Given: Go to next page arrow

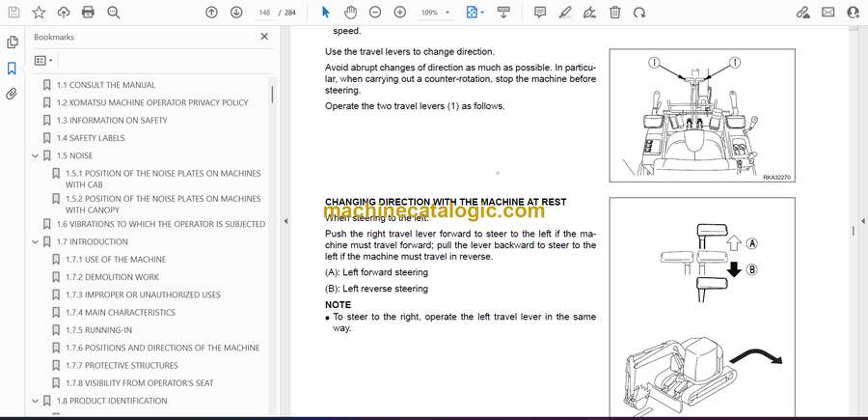Looking at the screenshot, I should (236, 13).
